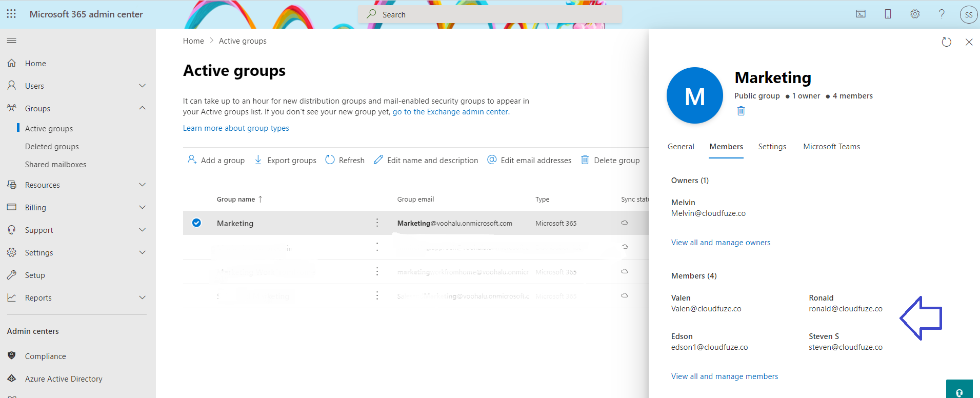
Task: Open Setup in the sidebar
Action: coord(35,275)
